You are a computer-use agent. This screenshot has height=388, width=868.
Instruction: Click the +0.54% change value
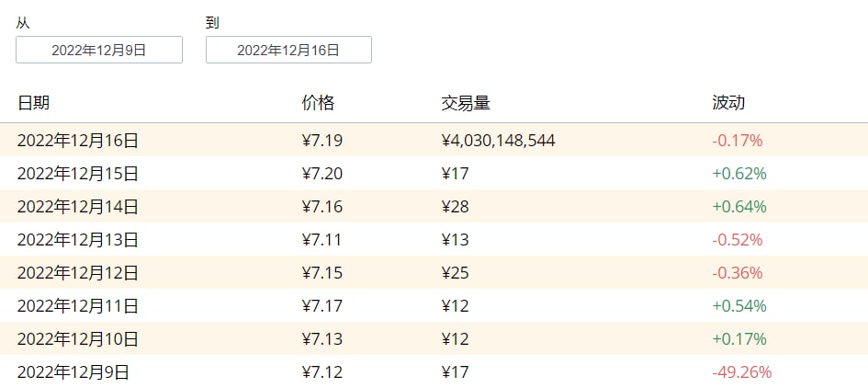click(x=738, y=306)
